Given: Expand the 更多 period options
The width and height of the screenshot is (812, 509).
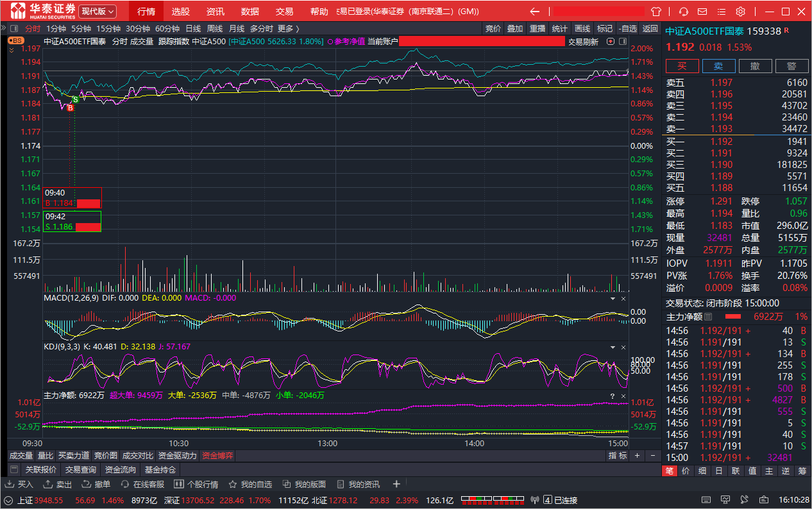Looking at the screenshot, I should [x=288, y=28].
